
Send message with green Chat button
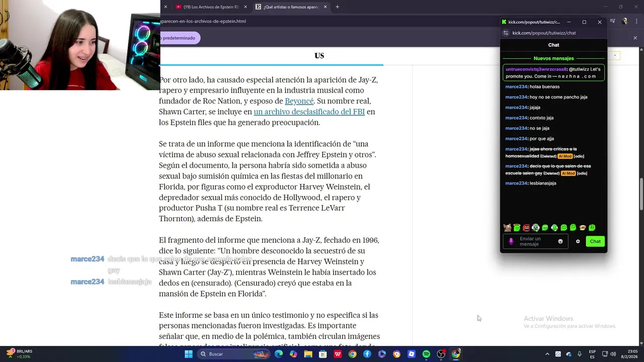click(x=595, y=241)
